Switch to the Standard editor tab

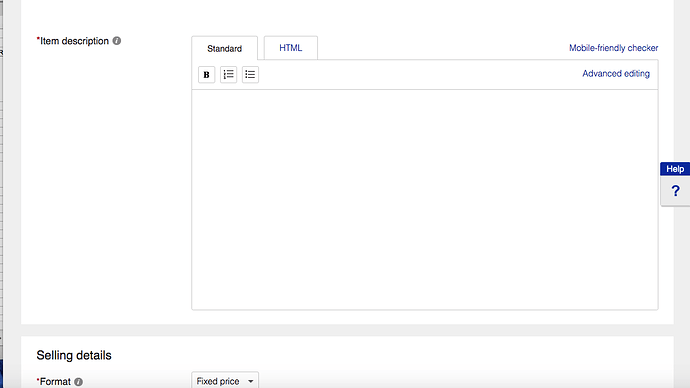tap(224, 48)
